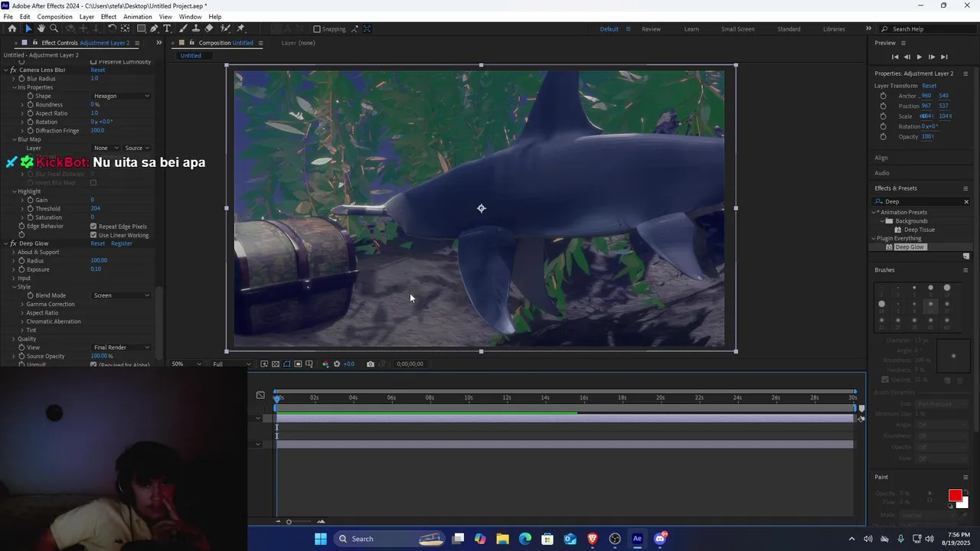Screen dimensions: 980x551
Task: Take a snapshot with camera icon
Action: tap(371, 364)
